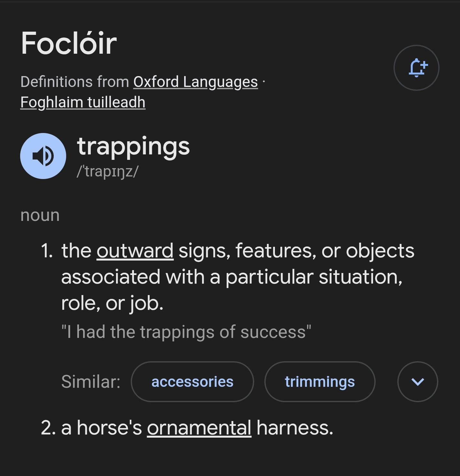Open the Foghlaim tuilleadh link
Screen dimensions: 460x476
(83, 102)
